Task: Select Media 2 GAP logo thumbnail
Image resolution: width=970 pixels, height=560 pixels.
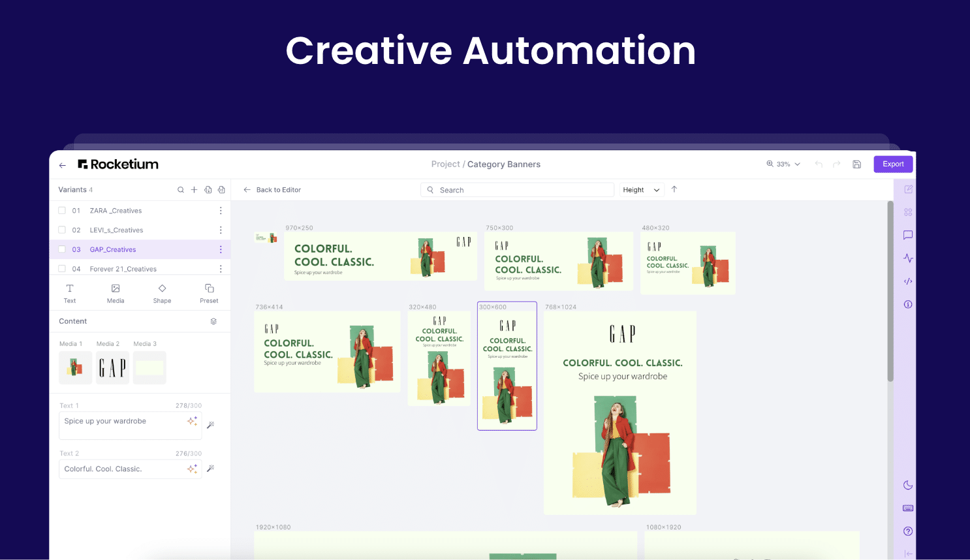Action: [x=112, y=367]
